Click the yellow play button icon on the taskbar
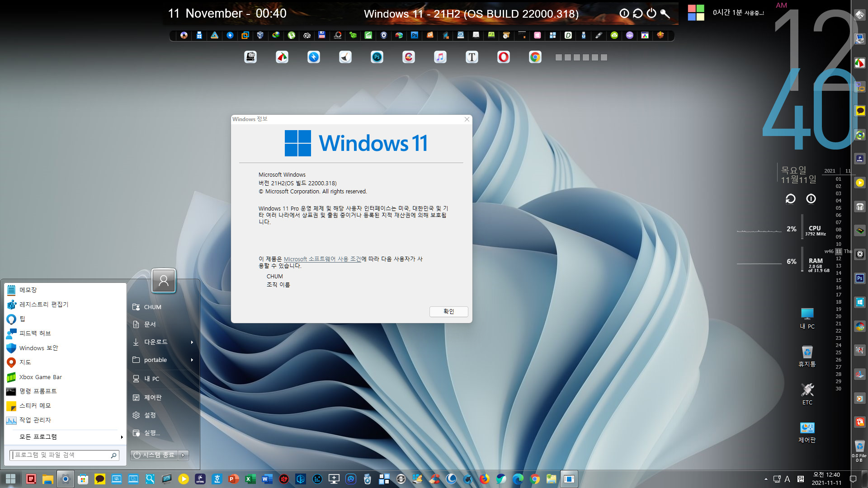The height and width of the screenshot is (488, 868). pyautogui.click(x=184, y=479)
